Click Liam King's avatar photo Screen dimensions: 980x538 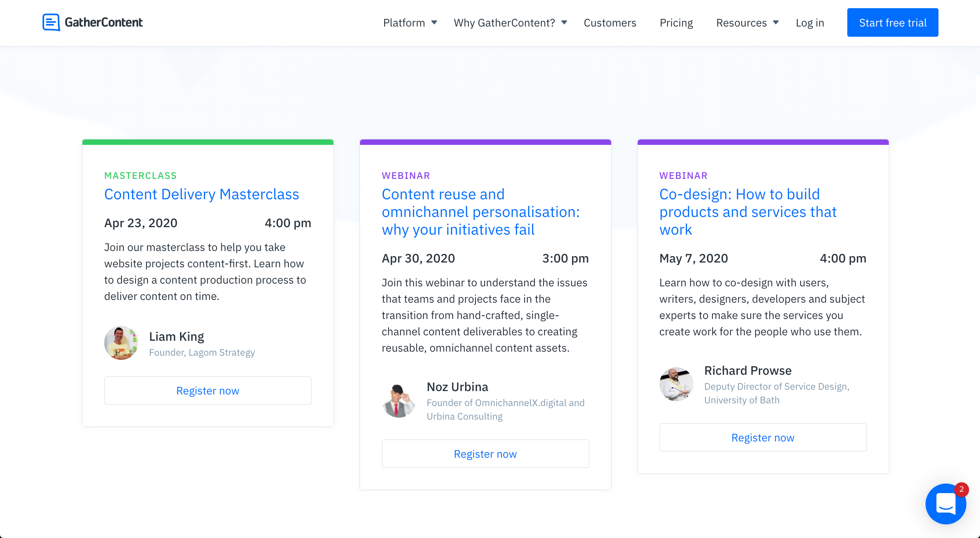[x=121, y=343]
